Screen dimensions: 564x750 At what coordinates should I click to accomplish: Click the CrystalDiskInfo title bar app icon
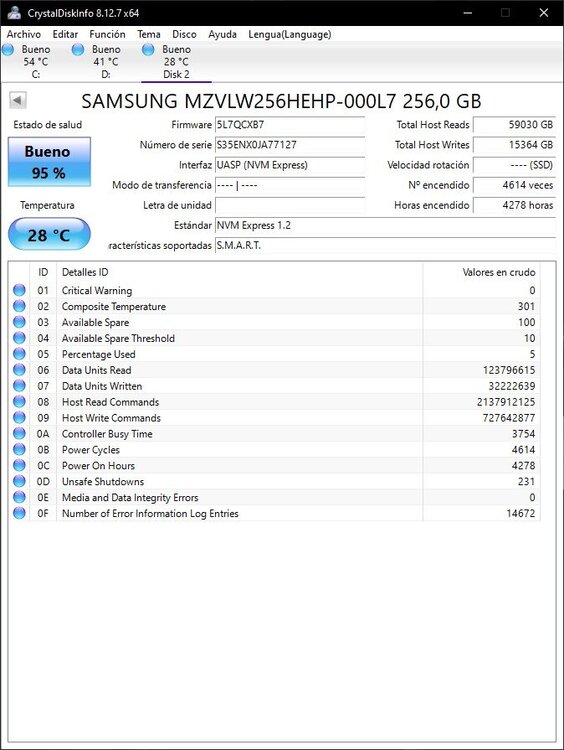point(14,12)
